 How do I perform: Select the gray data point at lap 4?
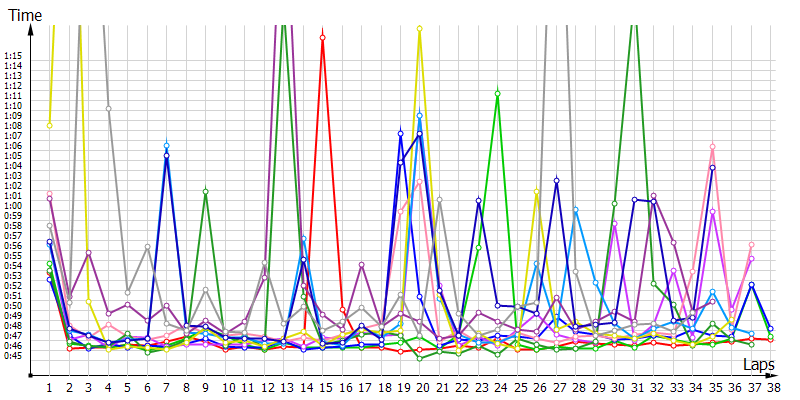108,108
